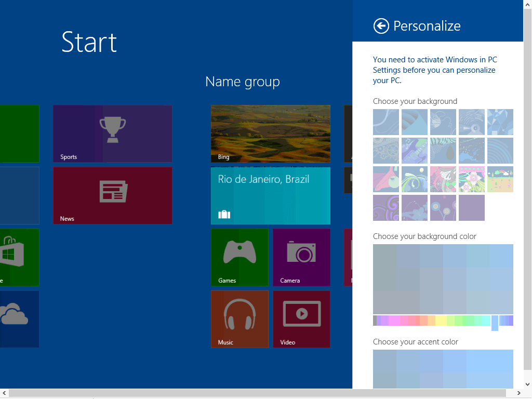Pick the gears background
This screenshot has height=399, width=532.
point(386,151)
